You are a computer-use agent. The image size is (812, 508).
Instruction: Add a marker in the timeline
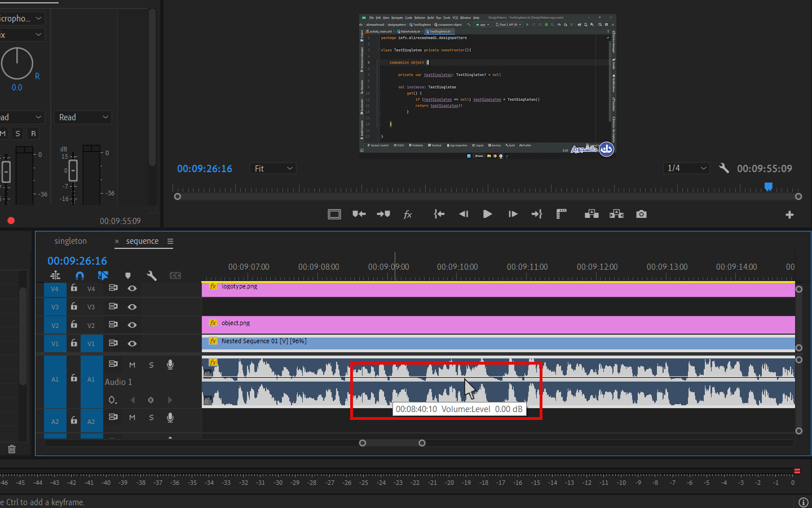point(128,275)
